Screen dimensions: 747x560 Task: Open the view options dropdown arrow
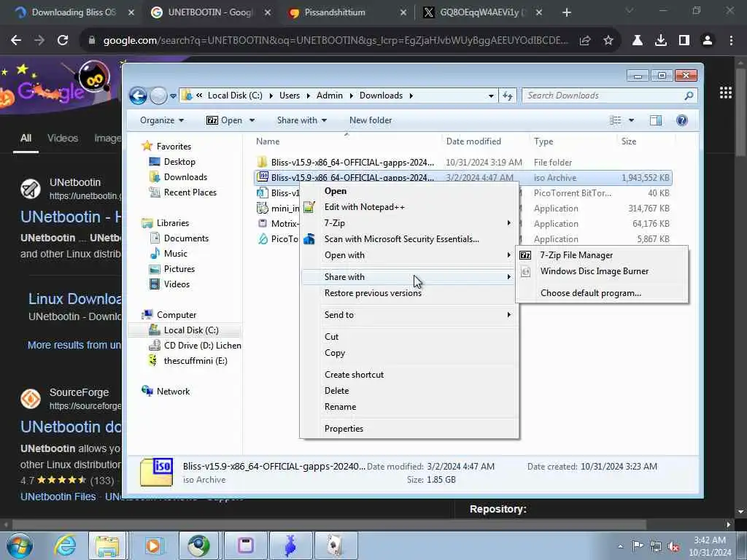pos(631,120)
